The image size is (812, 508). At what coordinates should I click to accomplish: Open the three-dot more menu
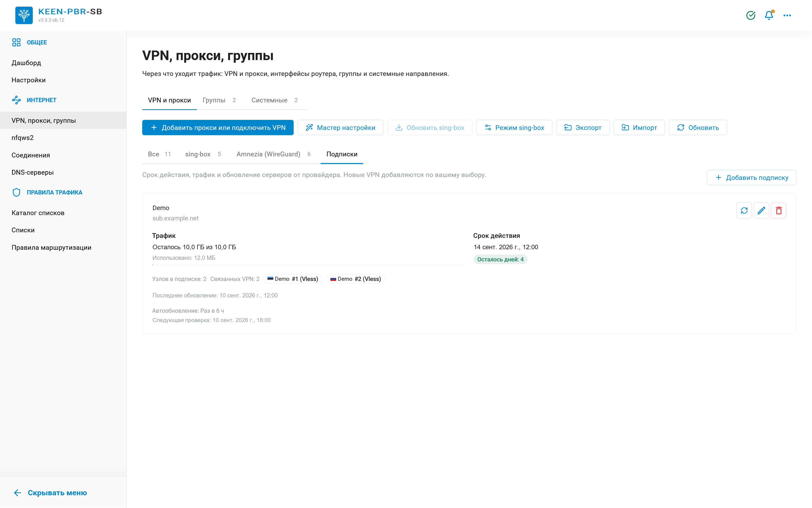[787, 15]
